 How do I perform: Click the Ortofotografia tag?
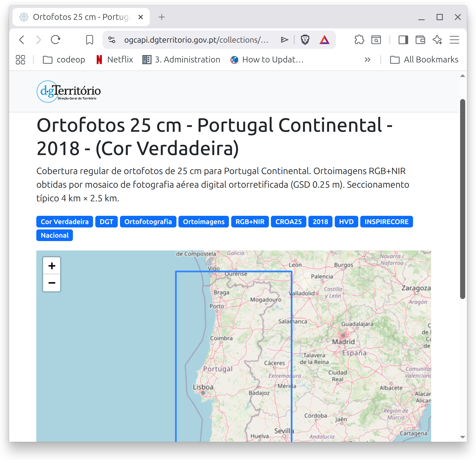point(148,222)
